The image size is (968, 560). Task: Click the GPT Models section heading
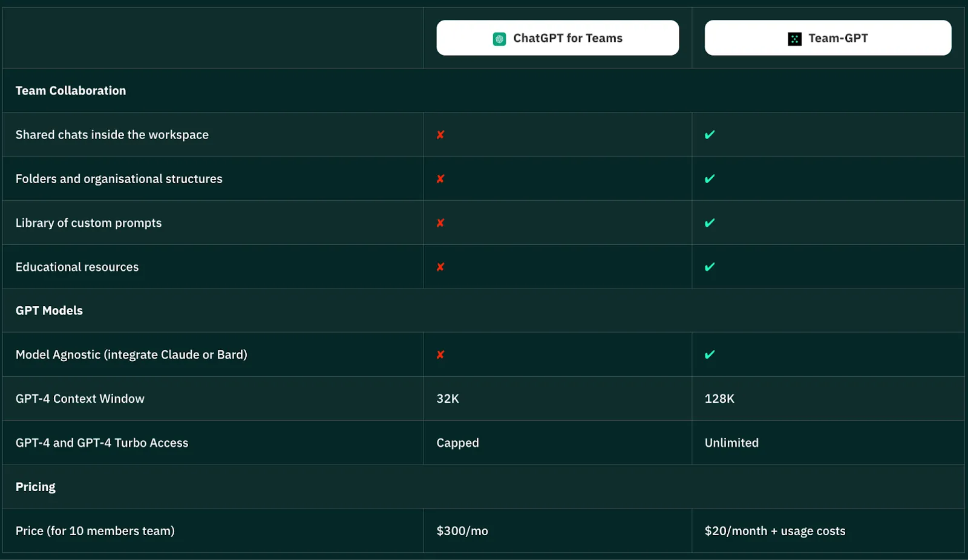(49, 311)
